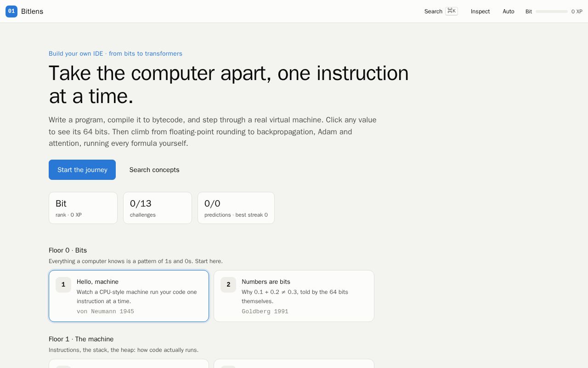
Task: Click the Bitlens brand name
Action: (32, 11)
